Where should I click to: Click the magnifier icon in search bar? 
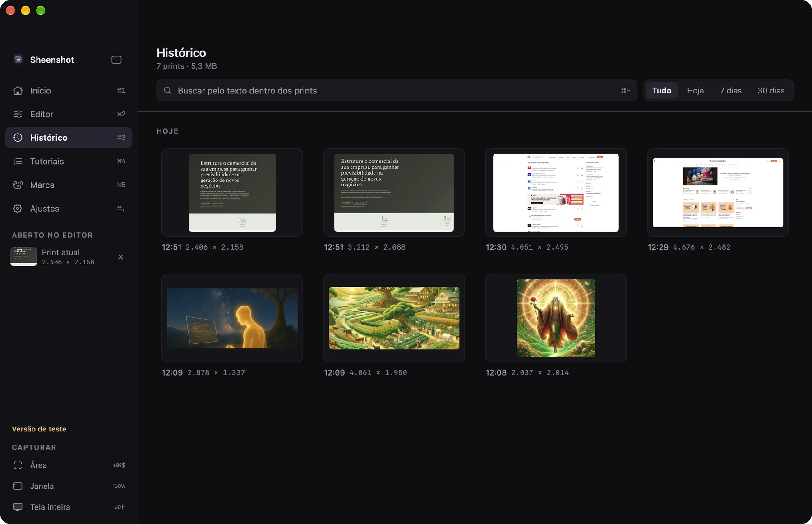[167, 91]
